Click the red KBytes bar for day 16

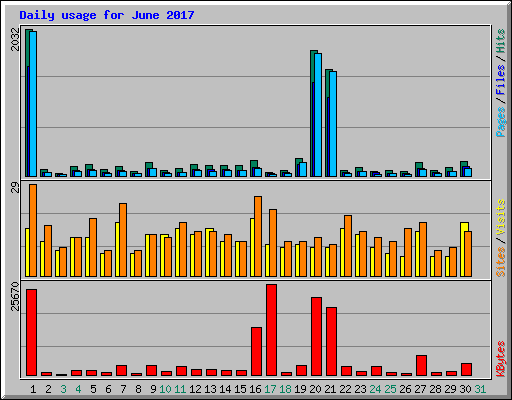pos(257,352)
